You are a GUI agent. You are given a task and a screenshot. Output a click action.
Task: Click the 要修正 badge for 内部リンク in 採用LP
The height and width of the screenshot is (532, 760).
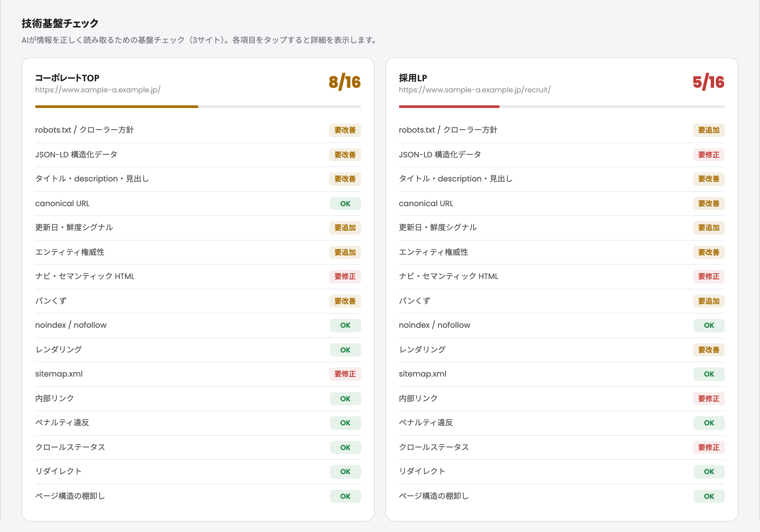(x=709, y=398)
